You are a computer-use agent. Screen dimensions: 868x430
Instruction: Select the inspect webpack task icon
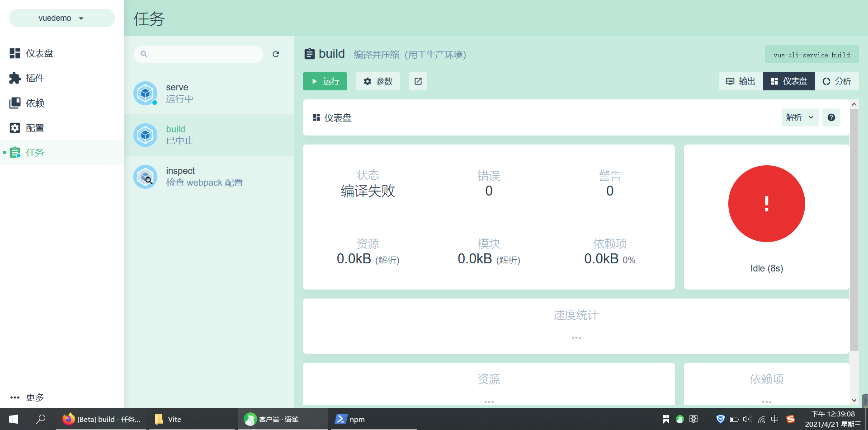click(x=145, y=177)
